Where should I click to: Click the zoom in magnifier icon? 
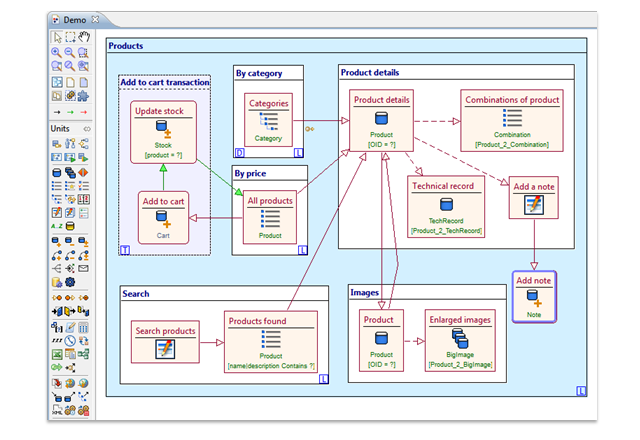click(x=56, y=52)
